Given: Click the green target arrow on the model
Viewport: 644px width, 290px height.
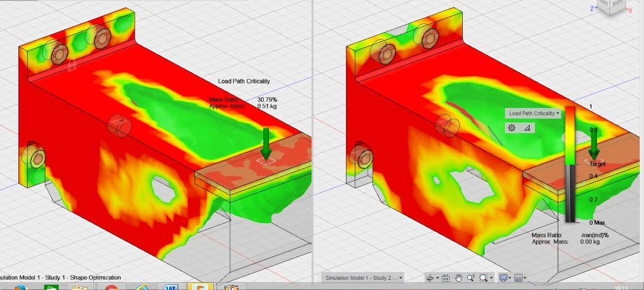Looking at the screenshot, I should tap(266, 145).
